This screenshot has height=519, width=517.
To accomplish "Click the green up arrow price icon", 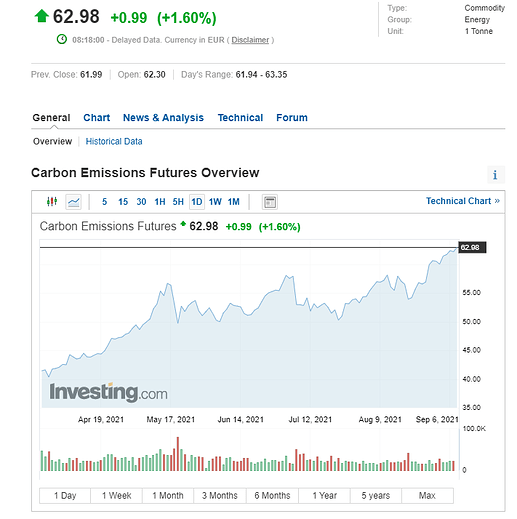I will [x=42, y=16].
